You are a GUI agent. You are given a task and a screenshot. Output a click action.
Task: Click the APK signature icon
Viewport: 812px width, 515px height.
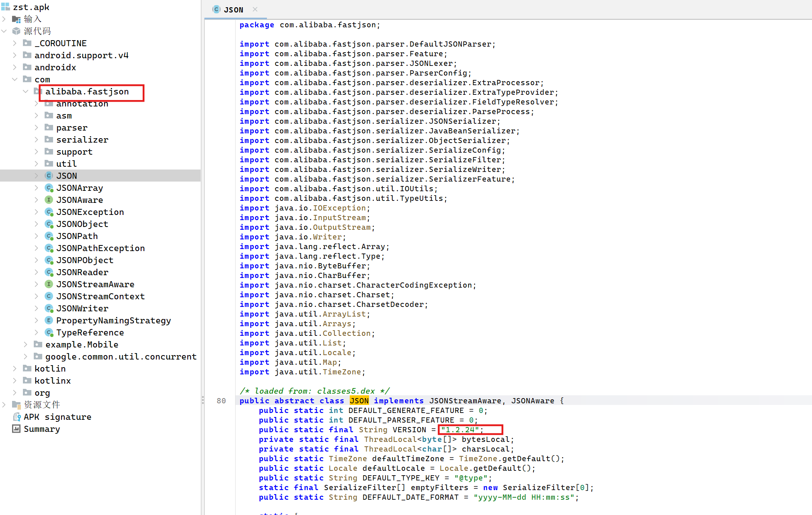pos(16,417)
